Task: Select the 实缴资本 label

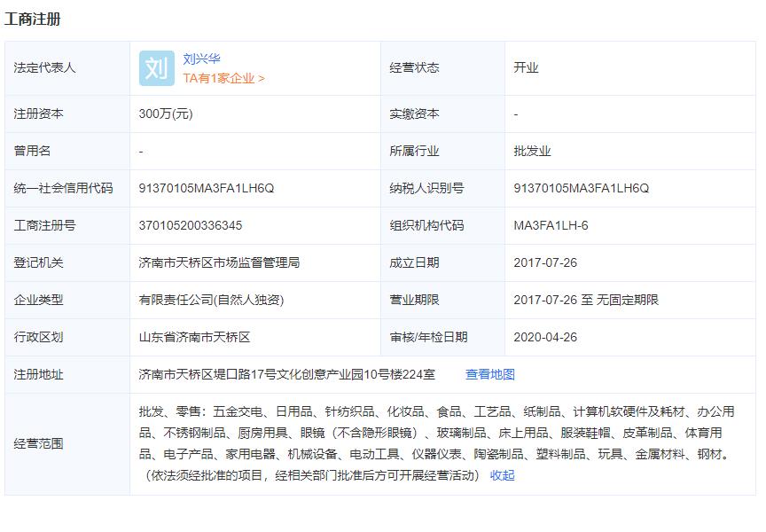Action: pos(414,113)
